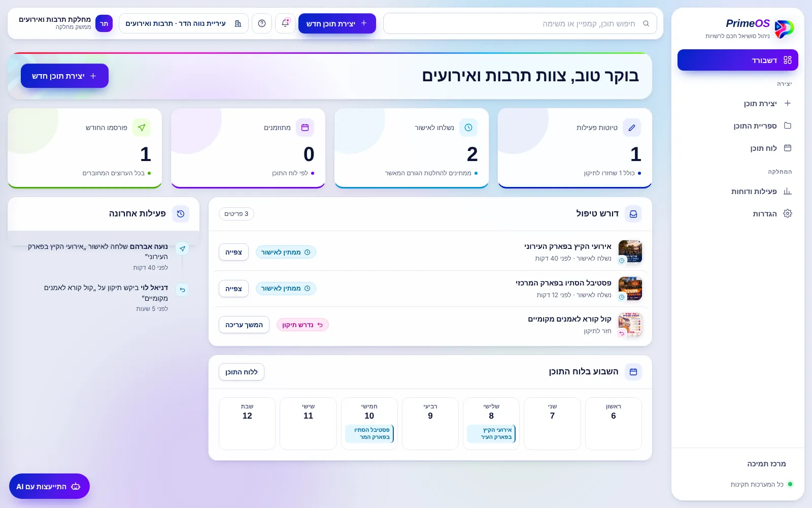Open thumbnail of פסטיבל הסתיו בפארק המרכזי

click(x=630, y=288)
